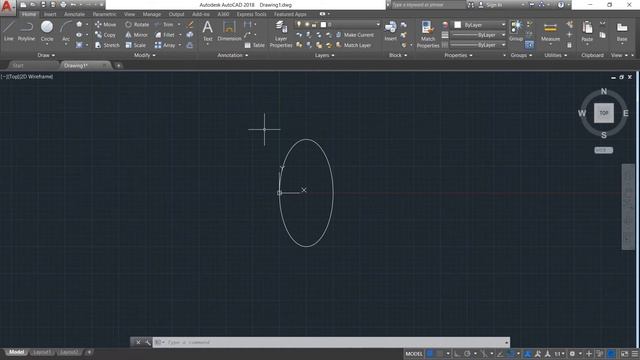This screenshot has width=640, height=360.
Task: Insert a Table
Action: coord(254,45)
